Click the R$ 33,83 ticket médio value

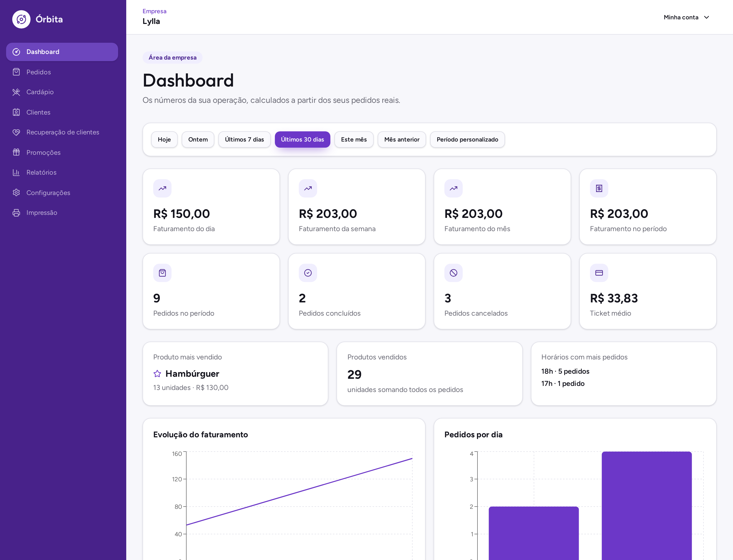click(614, 298)
